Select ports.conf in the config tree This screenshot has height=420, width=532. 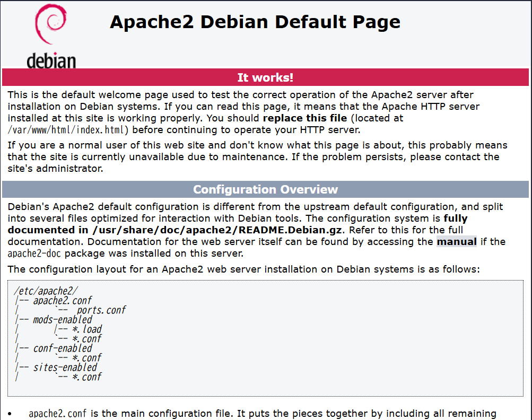(101, 310)
